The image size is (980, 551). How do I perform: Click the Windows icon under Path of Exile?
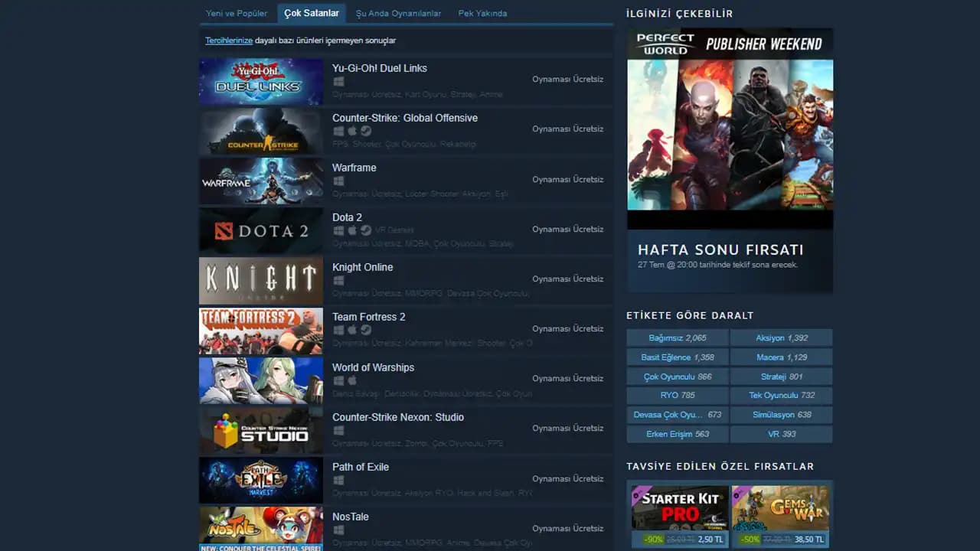click(338, 480)
